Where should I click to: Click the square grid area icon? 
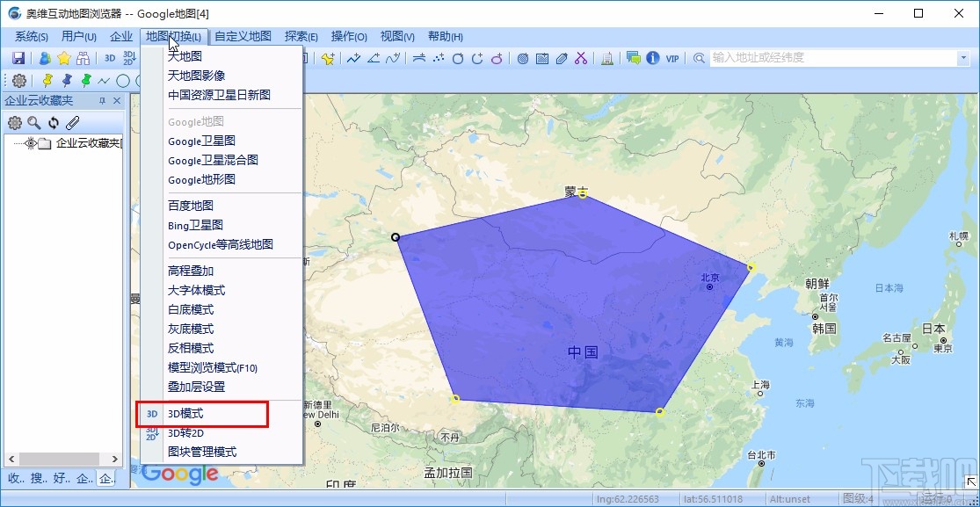pos(542,58)
